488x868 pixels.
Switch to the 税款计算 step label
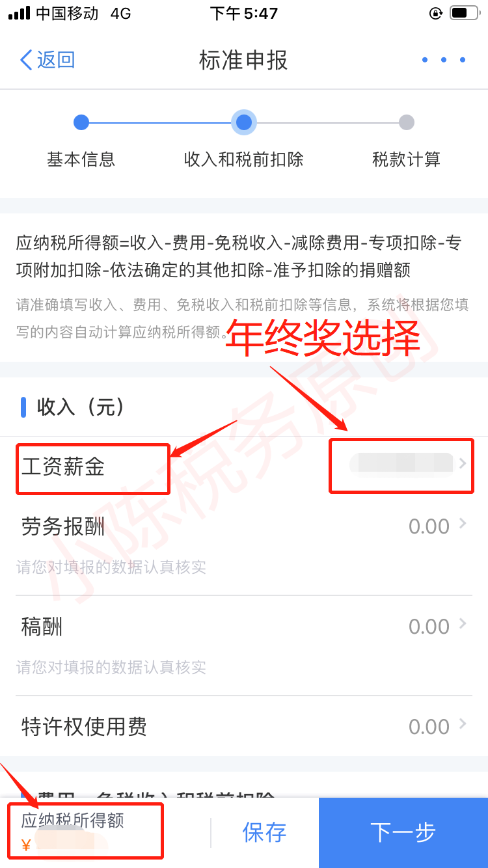click(x=407, y=159)
